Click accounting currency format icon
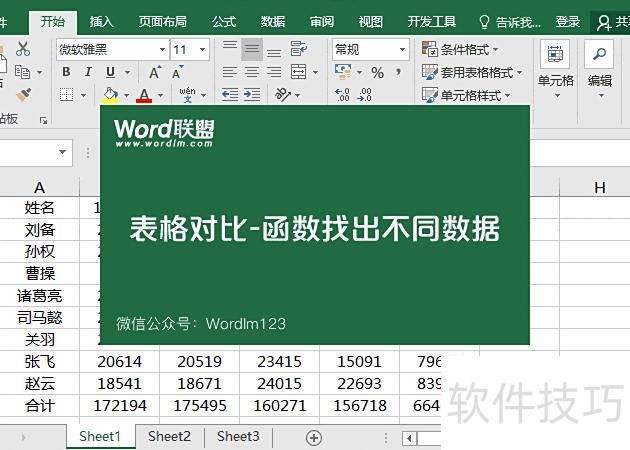The image size is (630, 450). (x=343, y=72)
